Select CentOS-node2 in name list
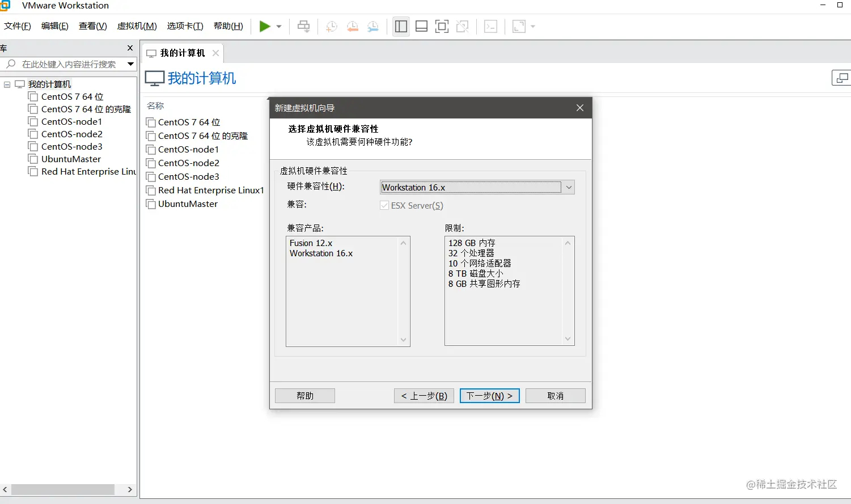Screen dimensions: 851x504 pos(188,163)
